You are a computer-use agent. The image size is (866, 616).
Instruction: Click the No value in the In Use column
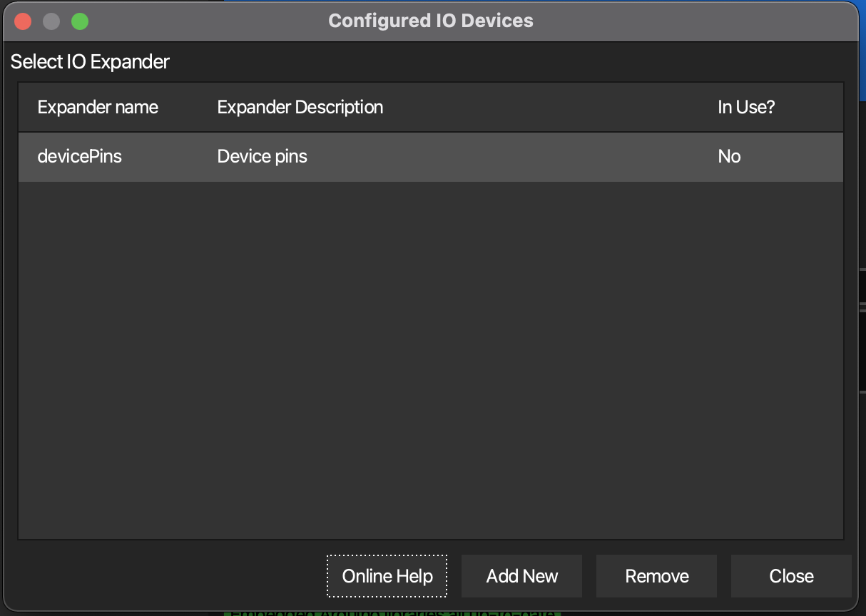point(729,156)
